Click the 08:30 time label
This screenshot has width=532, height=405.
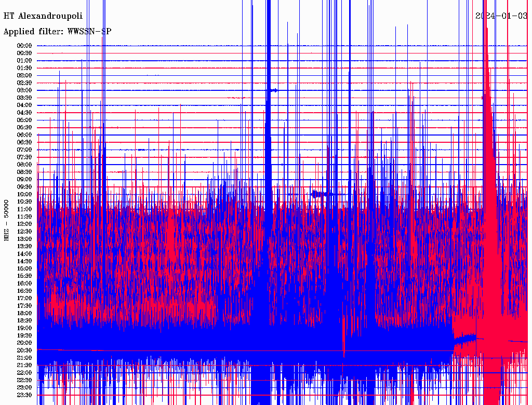pyautogui.click(x=24, y=172)
